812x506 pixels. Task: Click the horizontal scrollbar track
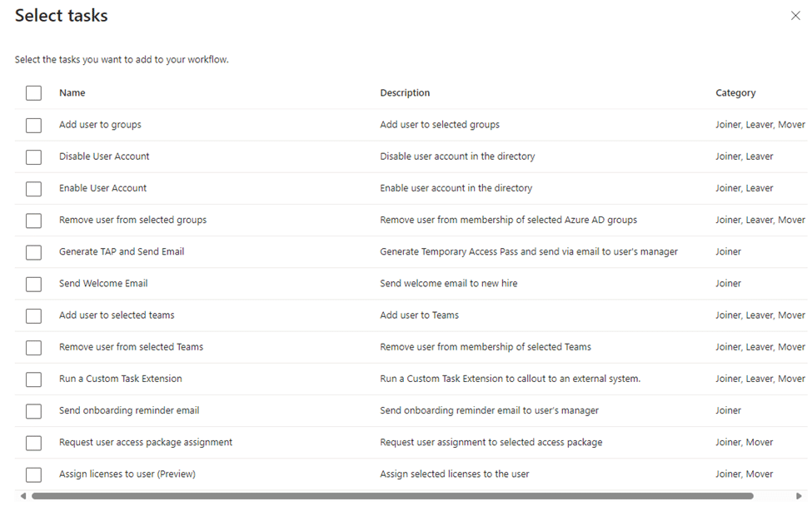(775, 496)
